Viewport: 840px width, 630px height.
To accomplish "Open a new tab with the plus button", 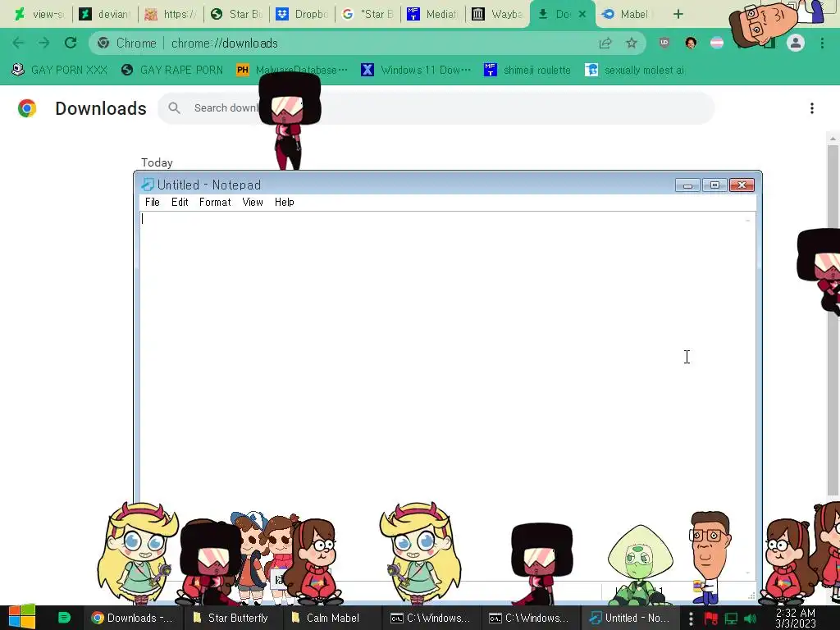I will point(678,14).
